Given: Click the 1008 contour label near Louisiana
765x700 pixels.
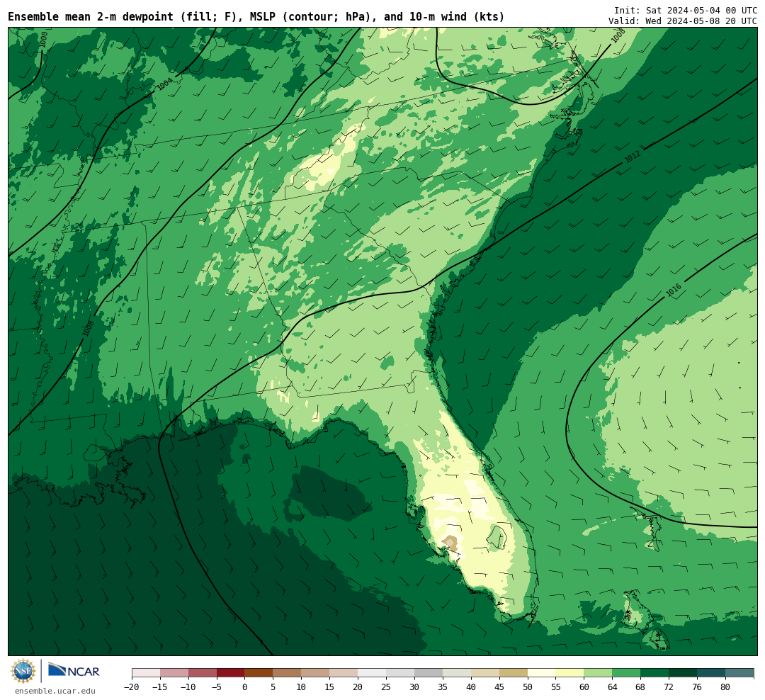Looking at the screenshot, I should (x=88, y=327).
